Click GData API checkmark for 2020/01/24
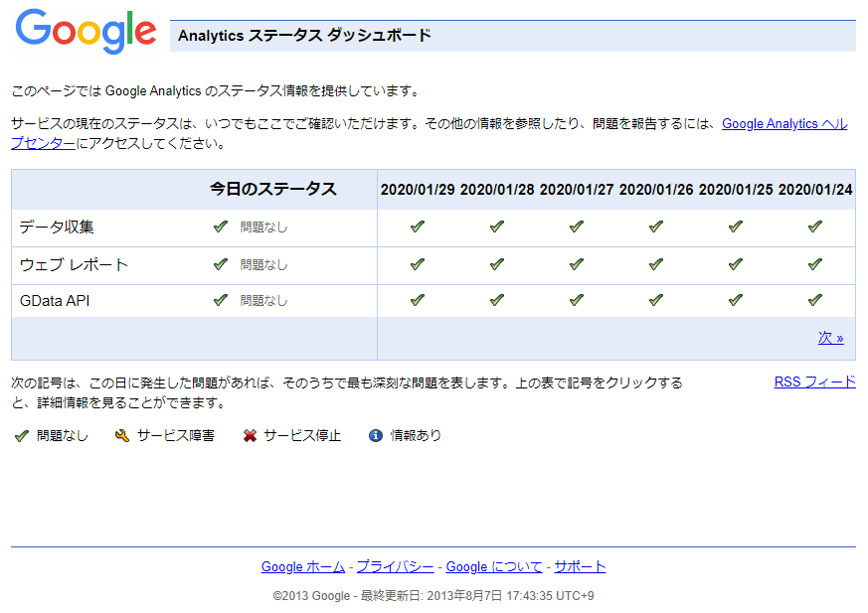 [x=815, y=300]
